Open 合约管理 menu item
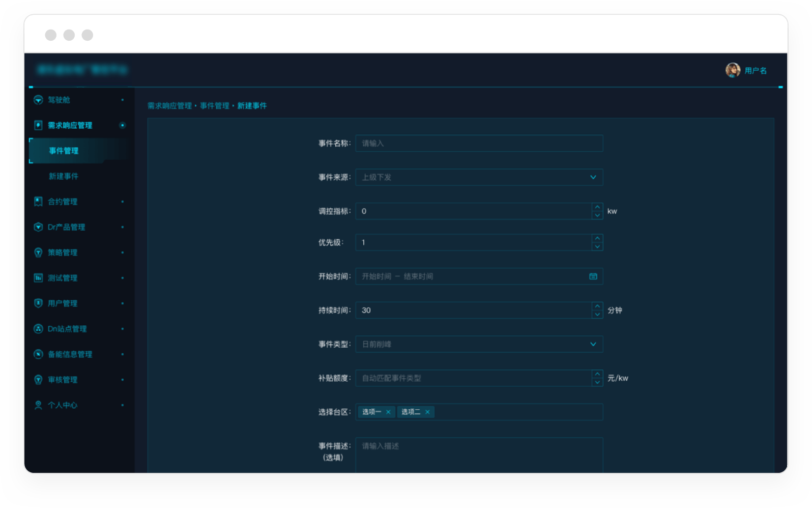 point(79,202)
